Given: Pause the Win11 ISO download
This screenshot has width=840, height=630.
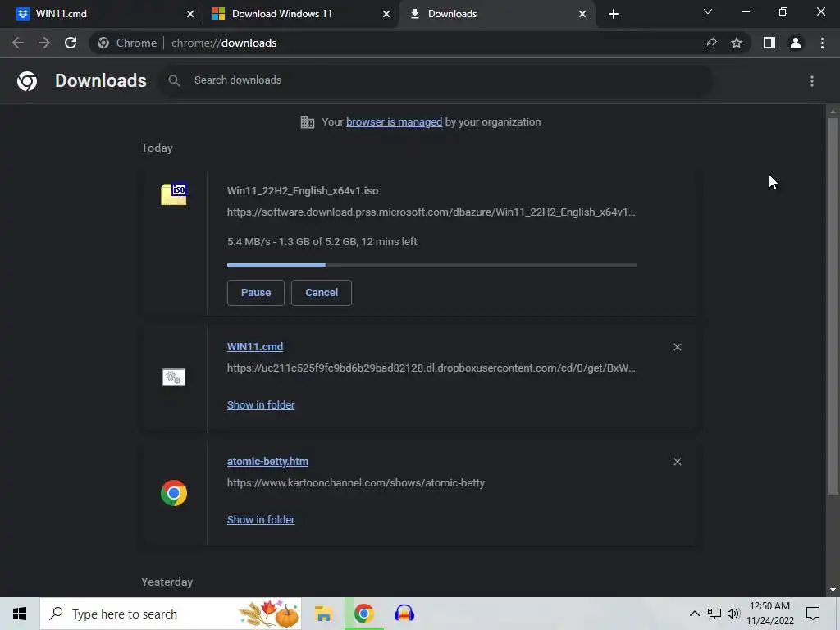Looking at the screenshot, I should [256, 293].
